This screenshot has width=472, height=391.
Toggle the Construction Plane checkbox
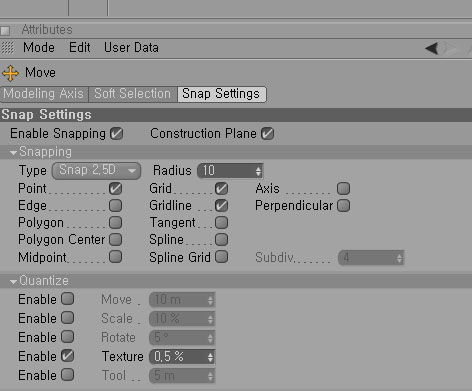click(x=268, y=134)
